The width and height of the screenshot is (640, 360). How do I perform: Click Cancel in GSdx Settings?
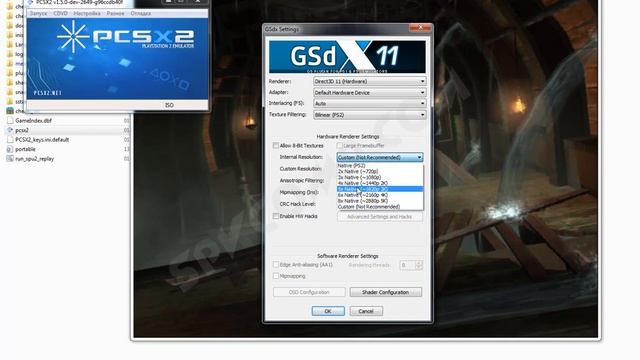(x=366, y=311)
